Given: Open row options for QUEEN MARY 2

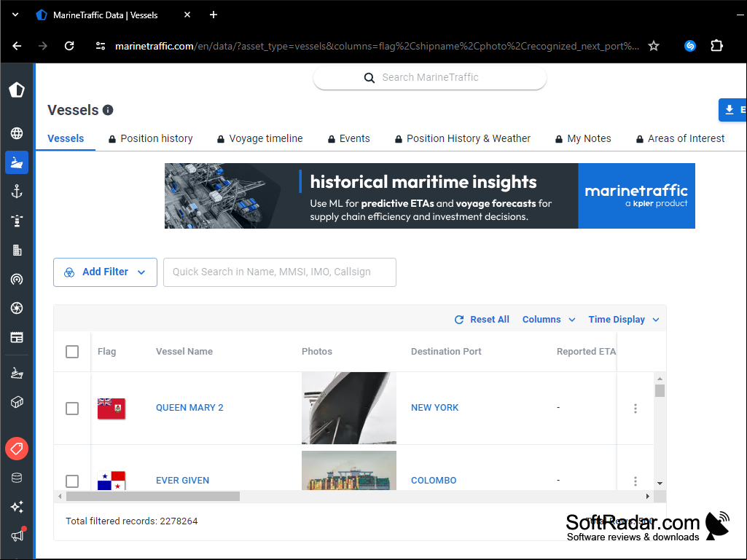Looking at the screenshot, I should (635, 408).
